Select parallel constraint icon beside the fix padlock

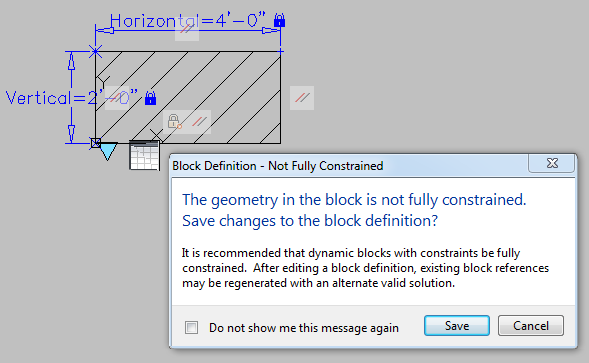tap(199, 121)
